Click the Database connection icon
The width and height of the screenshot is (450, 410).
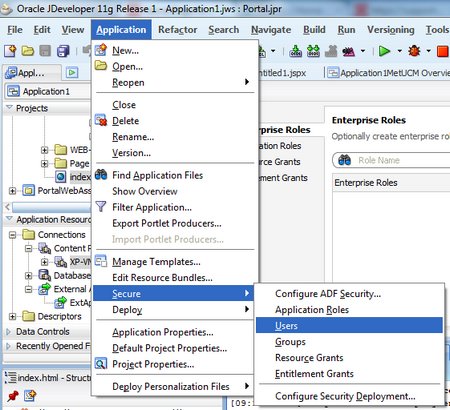pyautogui.click(x=44, y=275)
